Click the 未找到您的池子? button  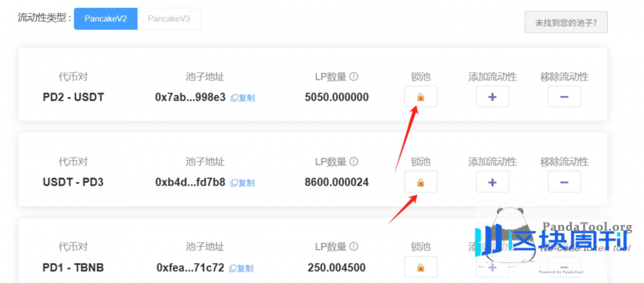[x=566, y=23]
